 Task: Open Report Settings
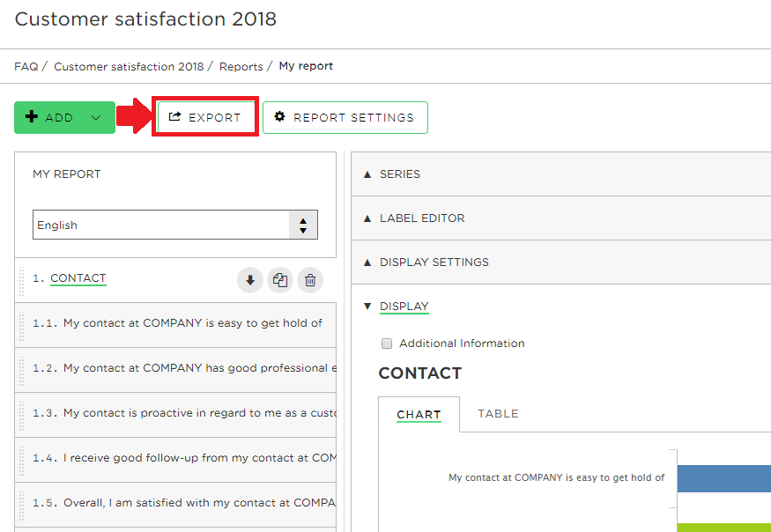tap(345, 117)
